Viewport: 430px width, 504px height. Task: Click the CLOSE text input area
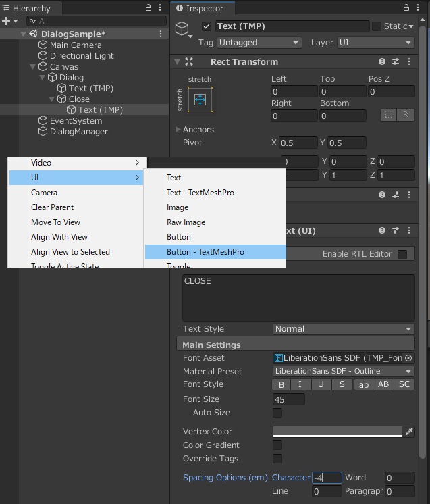tap(298, 298)
